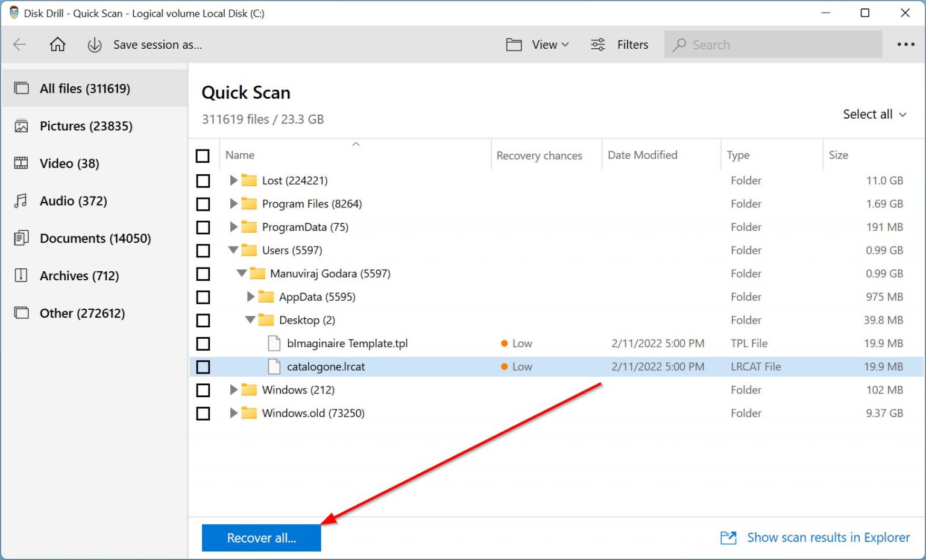The height and width of the screenshot is (560, 926).
Task: Sort by the Name column header
Action: 240,155
